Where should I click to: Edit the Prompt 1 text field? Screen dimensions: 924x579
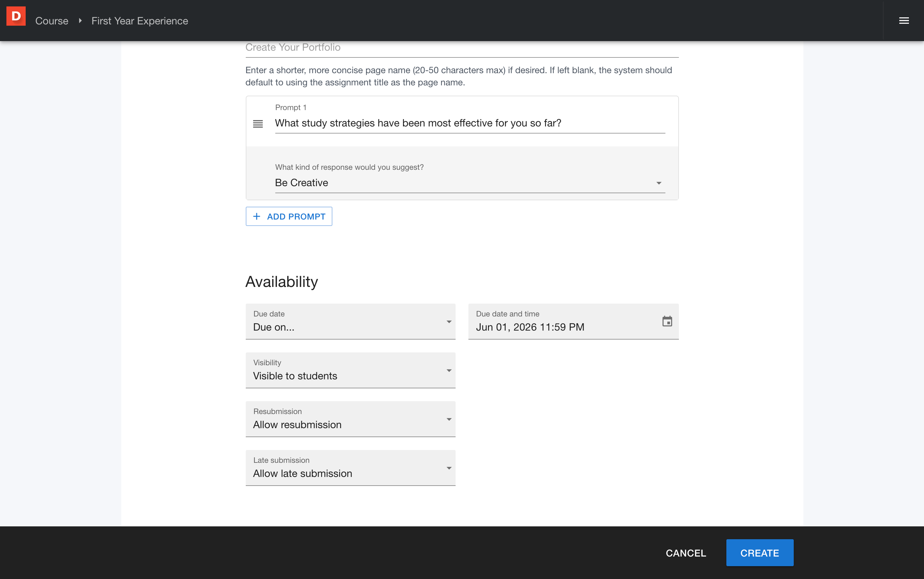(470, 123)
